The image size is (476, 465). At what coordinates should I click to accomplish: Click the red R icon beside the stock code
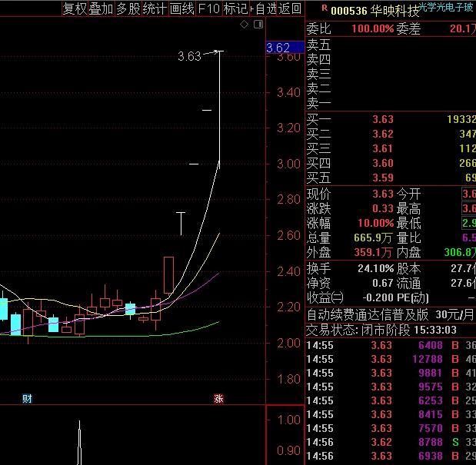point(325,8)
